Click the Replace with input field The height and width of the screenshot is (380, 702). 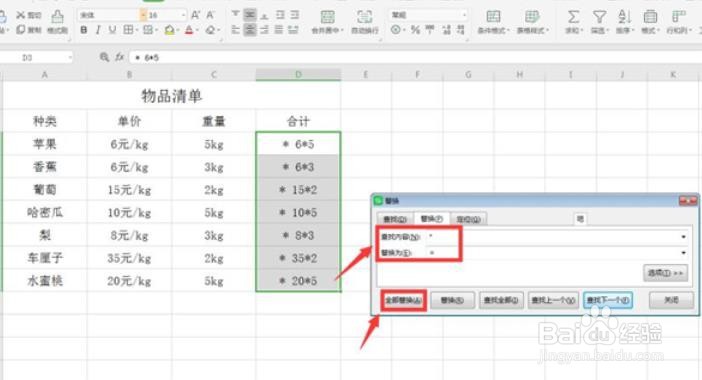click(557, 253)
